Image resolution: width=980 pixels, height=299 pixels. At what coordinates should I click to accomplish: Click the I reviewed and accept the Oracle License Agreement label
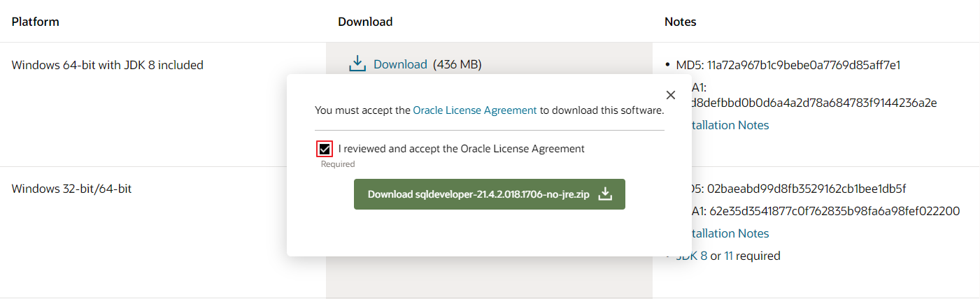point(462,149)
